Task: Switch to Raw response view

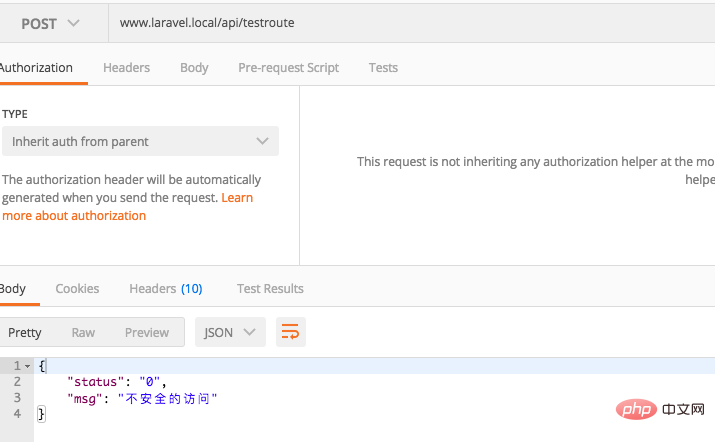Action: [83, 333]
